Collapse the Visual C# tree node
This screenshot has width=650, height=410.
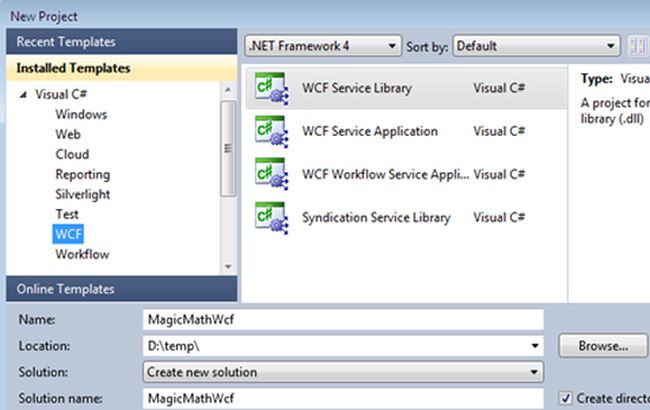pyautogui.click(x=24, y=95)
